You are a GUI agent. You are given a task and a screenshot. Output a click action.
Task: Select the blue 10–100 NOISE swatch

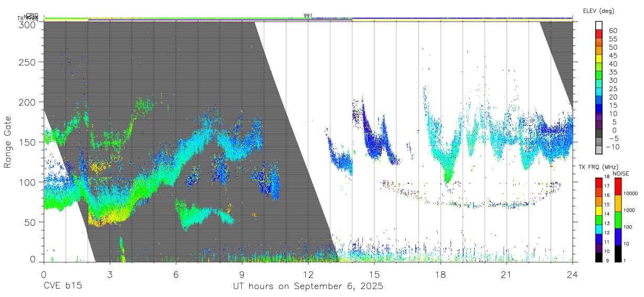tap(618, 237)
